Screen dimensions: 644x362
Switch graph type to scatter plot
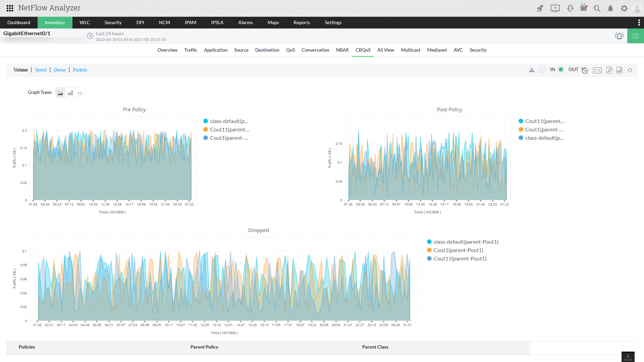[80, 92]
